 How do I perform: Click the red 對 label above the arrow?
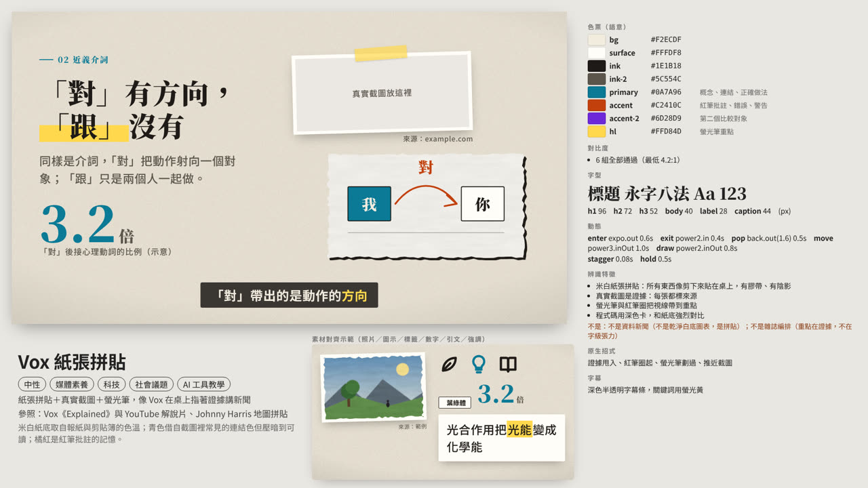click(426, 167)
